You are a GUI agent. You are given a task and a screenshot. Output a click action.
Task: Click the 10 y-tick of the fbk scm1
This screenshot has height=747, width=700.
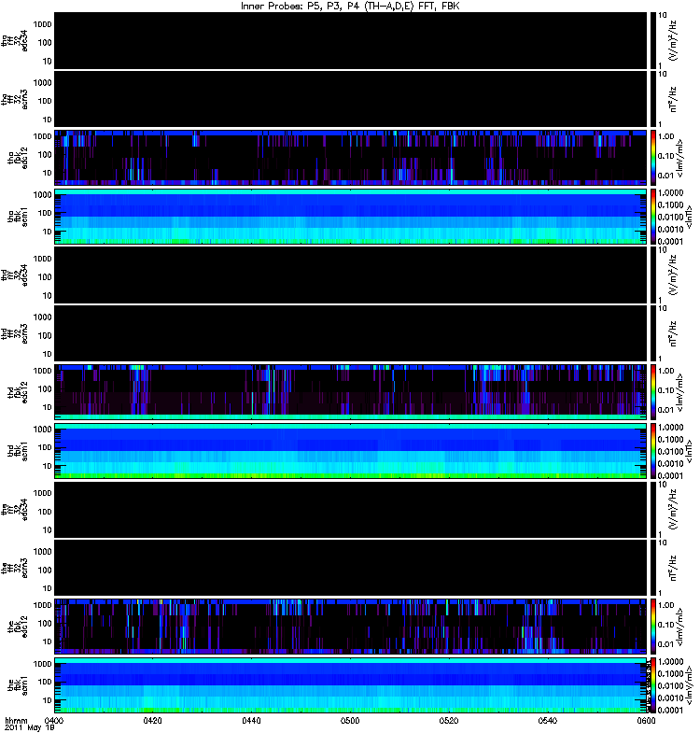pos(48,700)
